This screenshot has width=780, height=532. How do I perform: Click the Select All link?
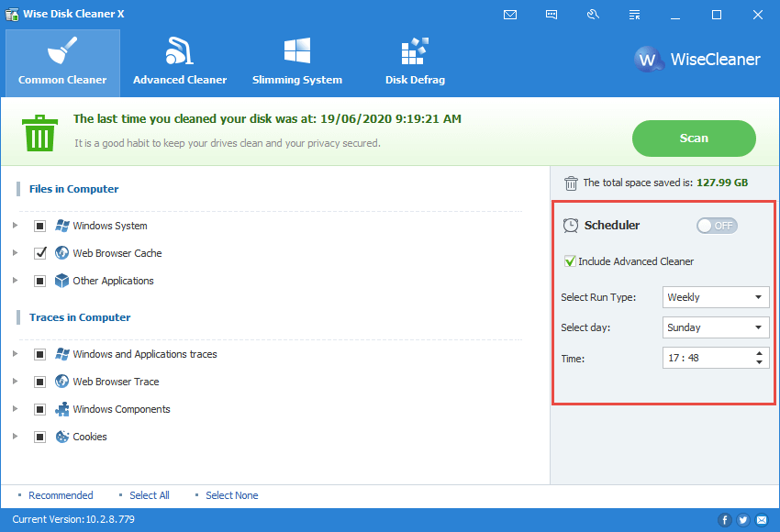[x=150, y=495]
